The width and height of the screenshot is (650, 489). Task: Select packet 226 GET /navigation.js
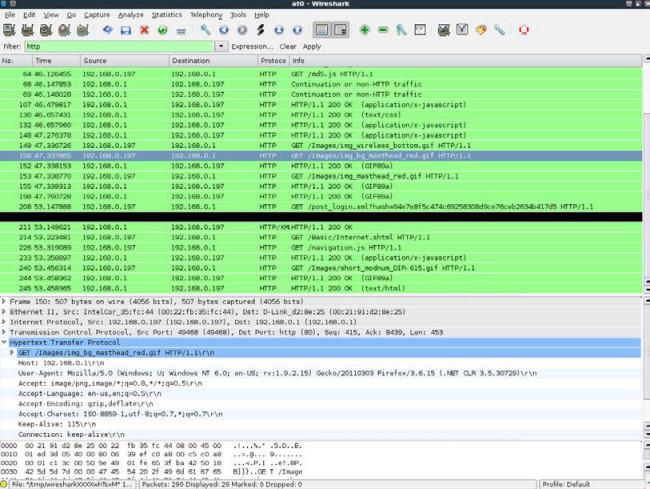pos(321,247)
